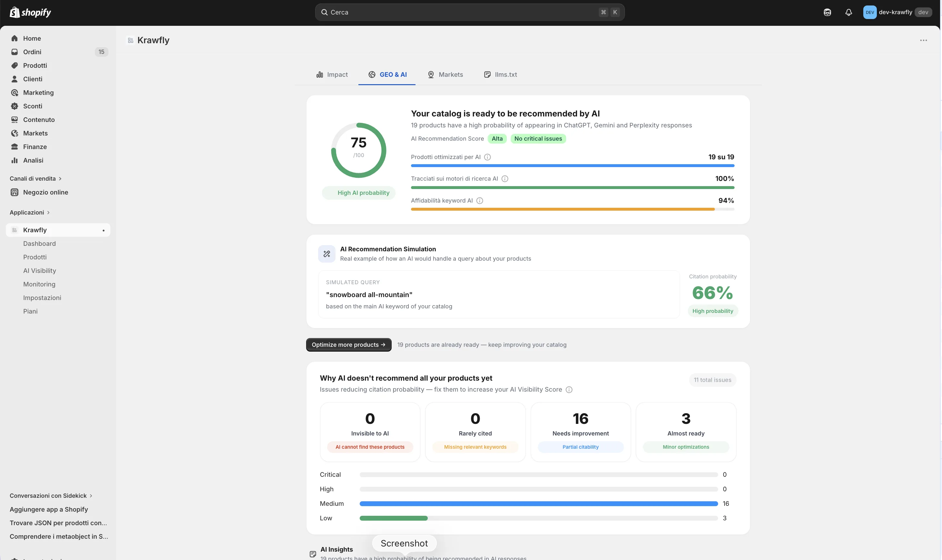Image resolution: width=942 pixels, height=560 pixels.
Task: Click info icon beside AI Visibility Score text
Action: tap(569, 390)
